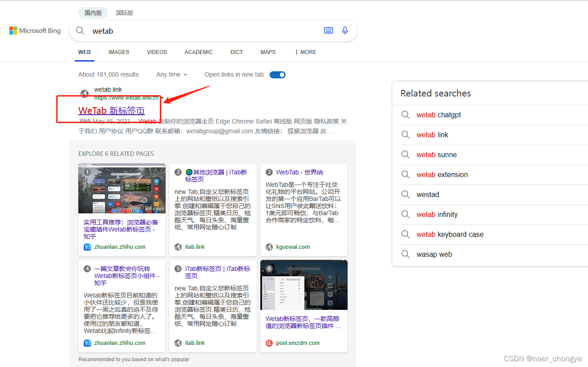
Task: Click related search wetab sunne
Action: tap(437, 155)
